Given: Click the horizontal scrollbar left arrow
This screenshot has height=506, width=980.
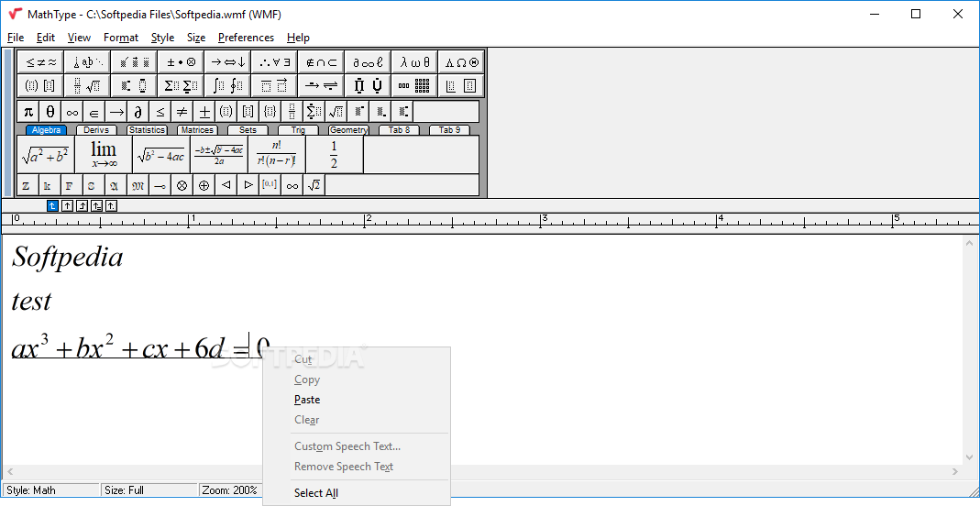Looking at the screenshot, I should click(9, 472).
